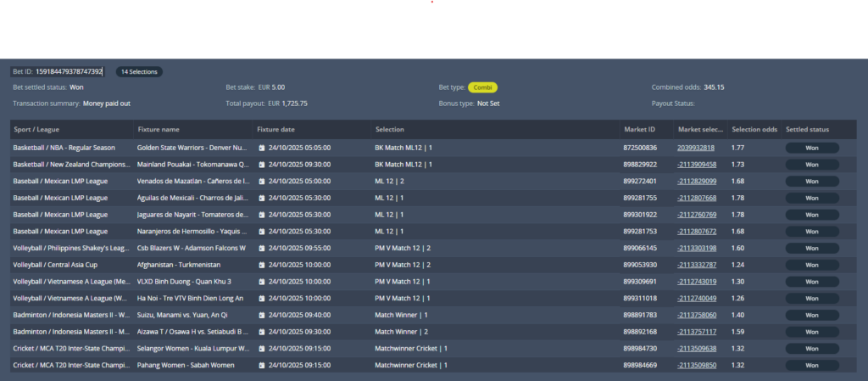
Task: Click the yellow Combi bet type badge
Action: click(482, 87)
